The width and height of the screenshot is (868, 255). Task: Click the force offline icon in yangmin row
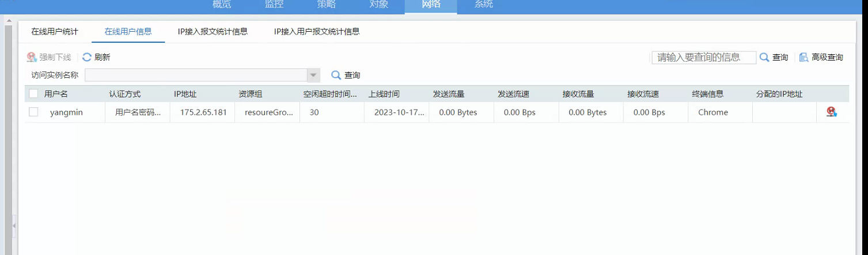click(x=831, y=112)
